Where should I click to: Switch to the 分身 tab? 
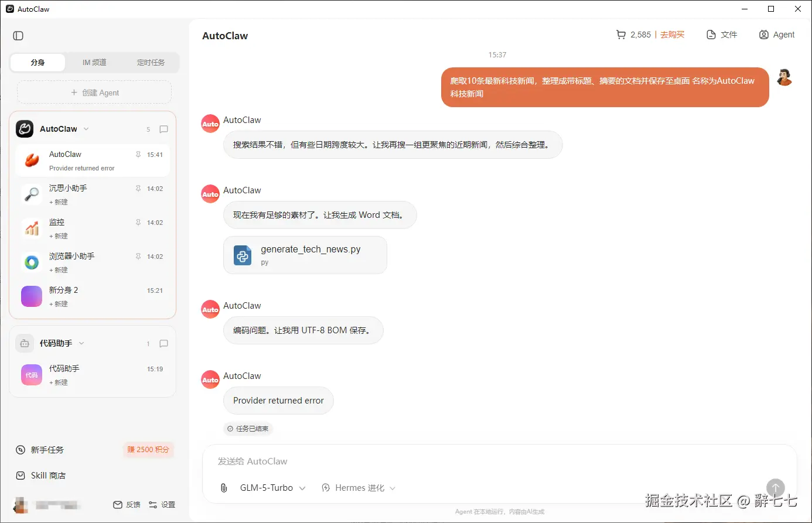37,63
